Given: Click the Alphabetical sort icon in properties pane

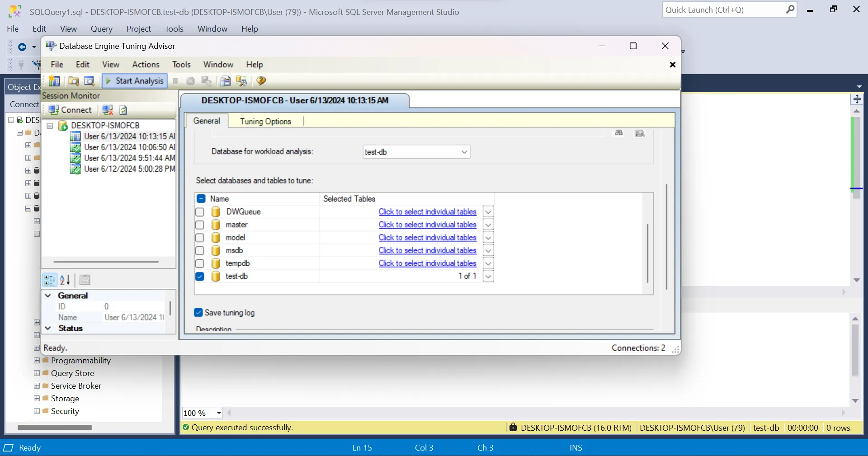Looking at the screenshot, I should (x=65, y=280).
